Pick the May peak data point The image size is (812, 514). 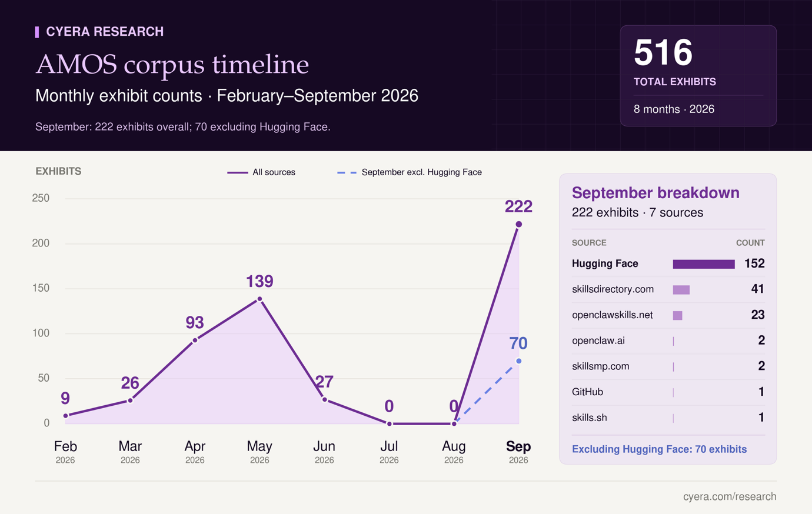pos(259,299)
